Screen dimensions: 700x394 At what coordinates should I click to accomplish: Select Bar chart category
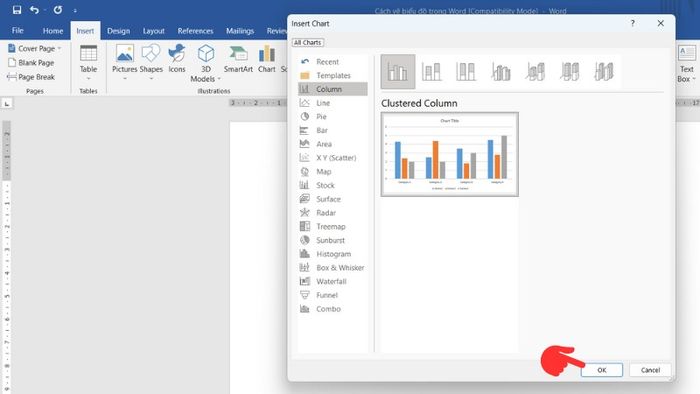[333, 130]
